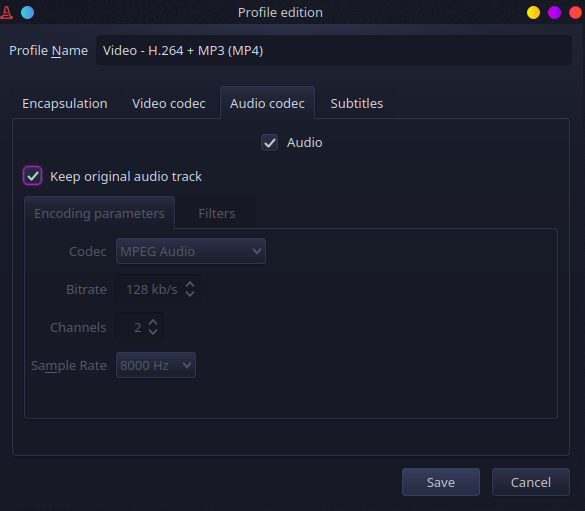The image size is (585, 511).
Task: Decrease bitrate with the down arrow
Action: [x=190, y=294]
